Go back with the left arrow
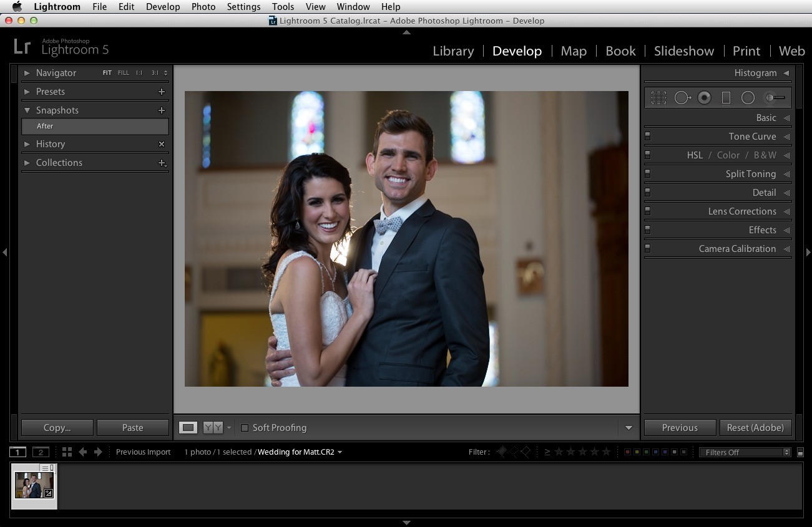 (x=82, y=452)
